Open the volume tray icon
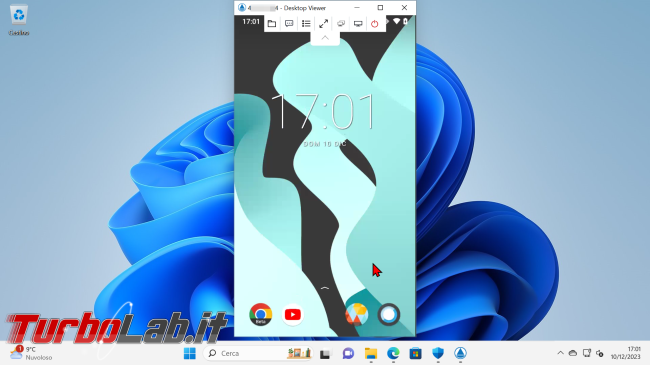Viewport: 650px width, 365px height. coord(600,353)
